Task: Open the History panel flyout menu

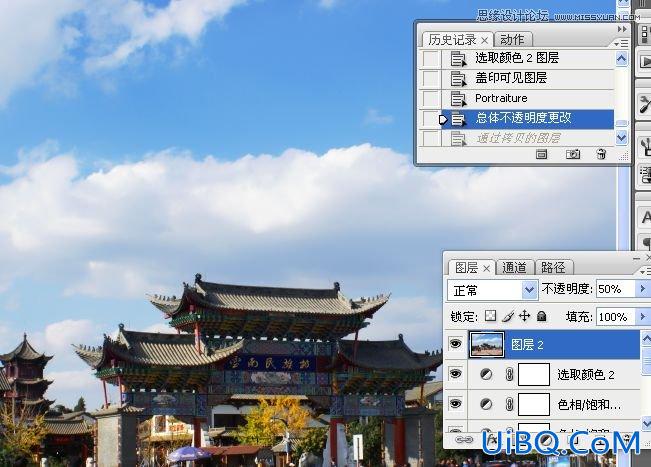Action: pyautogui.click(x=621, y=43)
